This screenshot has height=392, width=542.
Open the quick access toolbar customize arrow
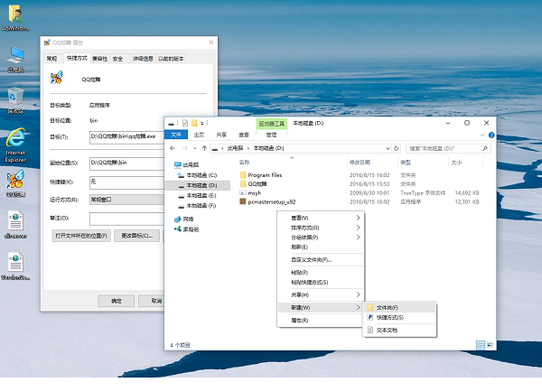[x=202, y=124]
